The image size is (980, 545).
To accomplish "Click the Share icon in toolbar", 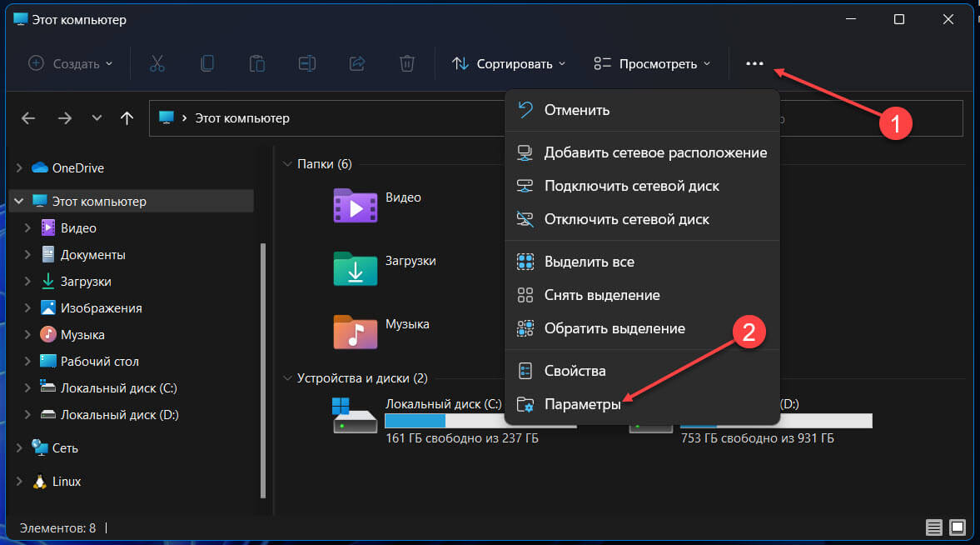I will [357, 63].
